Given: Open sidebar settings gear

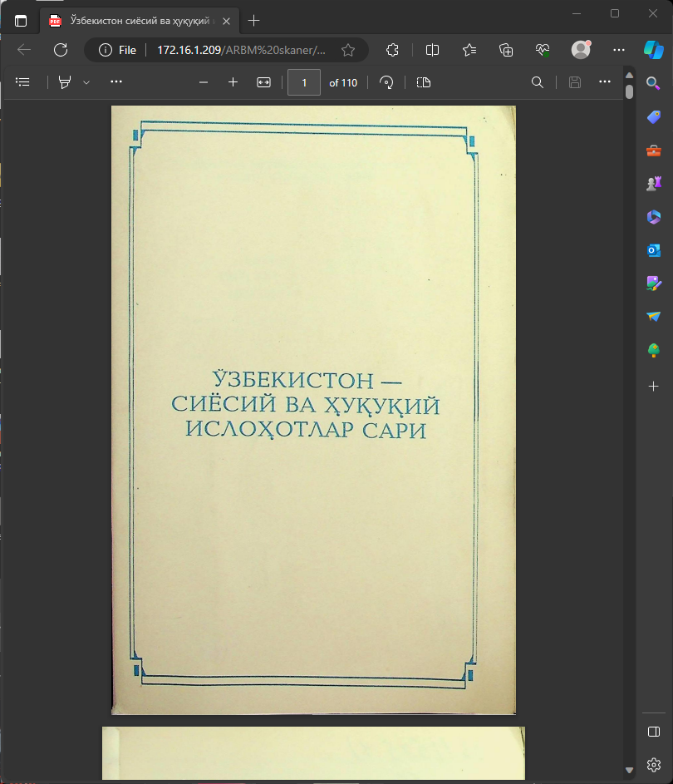Looking at the screenshot, I should click(654, 765).
